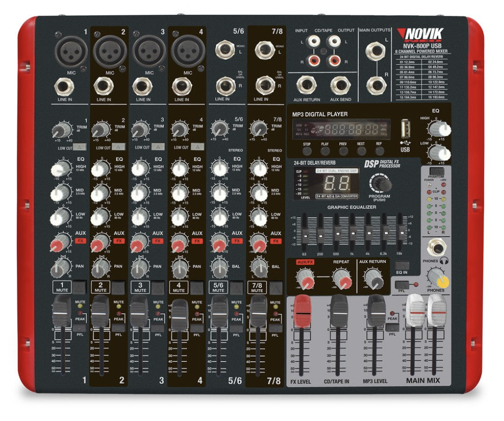The width and height of the screenshot is (504, 421).
Task: Click the channel 5/6 TRIM knob
Action: pyautogui.click(x=219, y=129)
